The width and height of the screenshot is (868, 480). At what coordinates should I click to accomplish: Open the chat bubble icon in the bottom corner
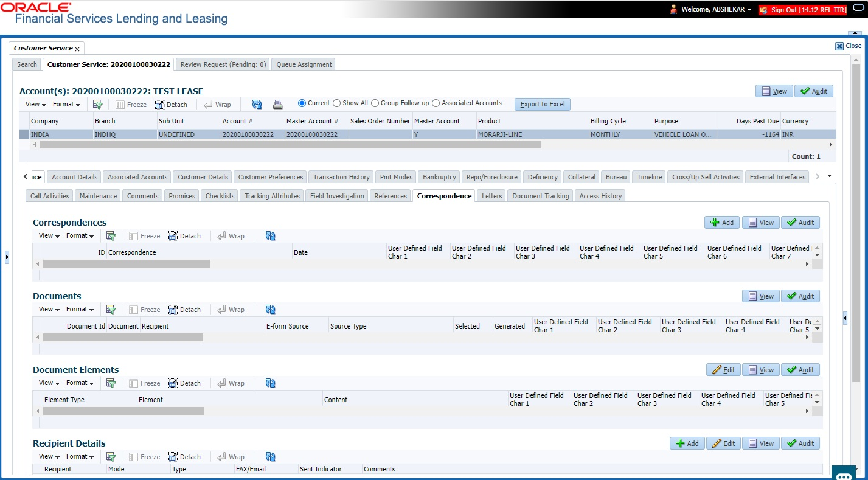pos(844,473)
